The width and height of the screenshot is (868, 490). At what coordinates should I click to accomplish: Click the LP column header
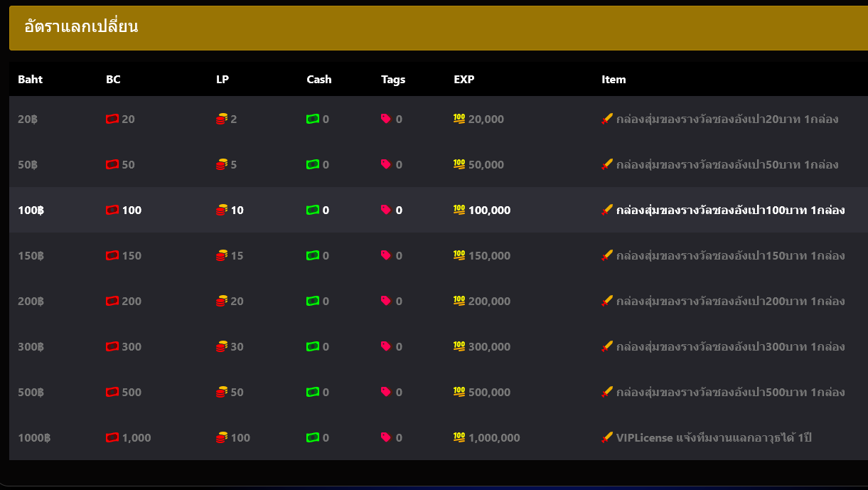point(223,80)
